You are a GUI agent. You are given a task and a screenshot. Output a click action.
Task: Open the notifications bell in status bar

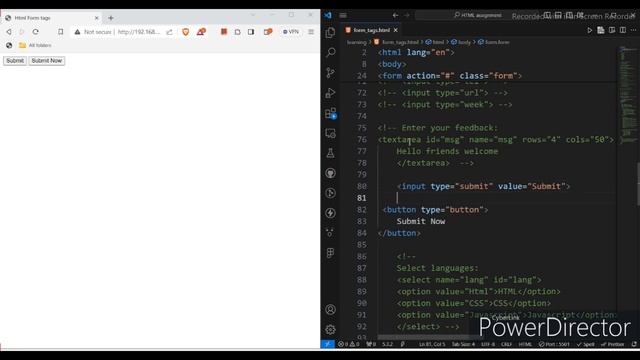coord(633,344)
